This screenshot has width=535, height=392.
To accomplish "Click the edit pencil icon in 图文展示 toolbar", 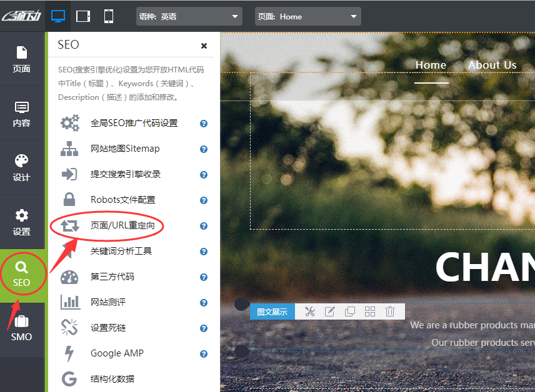I will coord(330,311).
